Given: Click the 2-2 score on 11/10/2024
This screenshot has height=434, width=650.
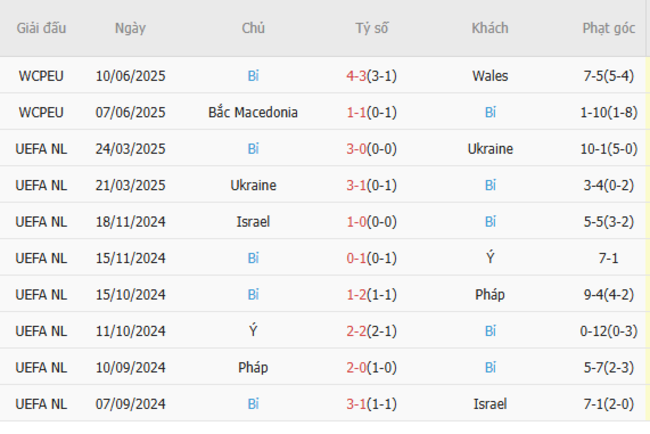Looking at the screenshot, I should coord(356,331).
